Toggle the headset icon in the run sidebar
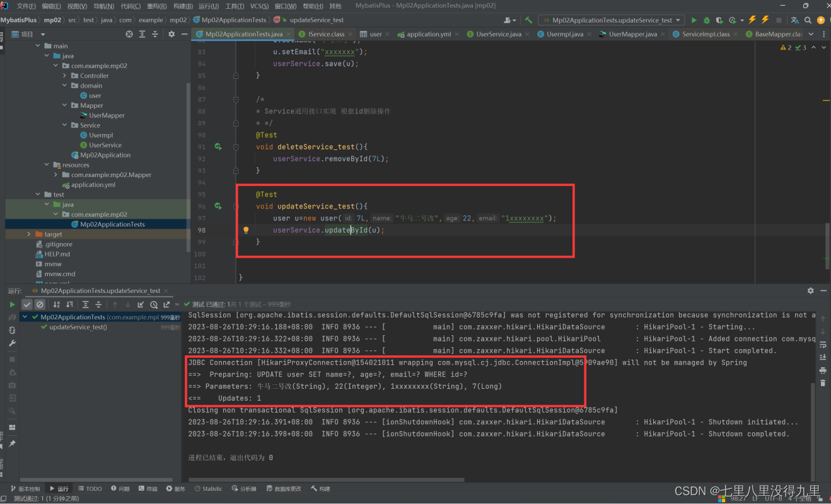The height and width of the screenshot is (504, 831). pyautogui.click(x=12, y=330)
